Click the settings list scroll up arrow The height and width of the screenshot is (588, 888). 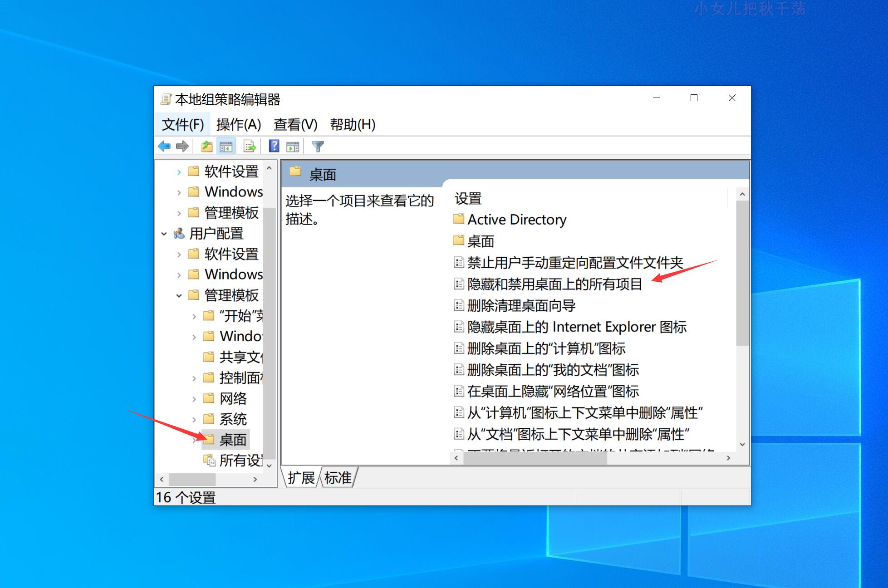[742, 194]
